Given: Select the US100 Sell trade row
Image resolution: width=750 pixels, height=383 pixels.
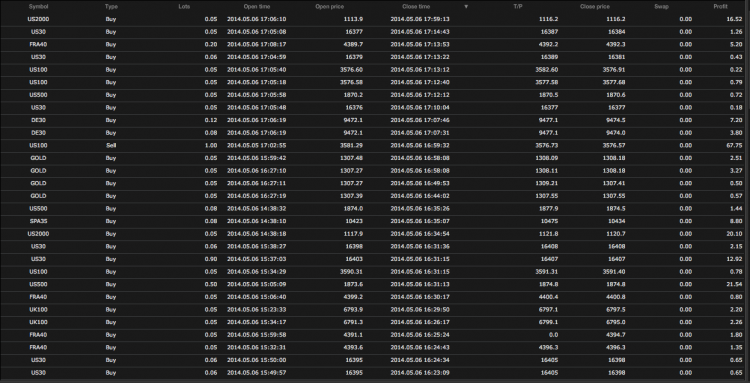Looking at the screenshot, I should (375, 145).
